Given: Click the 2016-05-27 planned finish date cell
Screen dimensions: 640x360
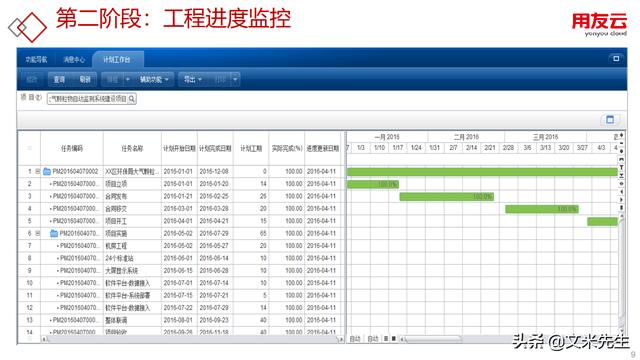Looking at the screenshot, I should pos(215,246).
